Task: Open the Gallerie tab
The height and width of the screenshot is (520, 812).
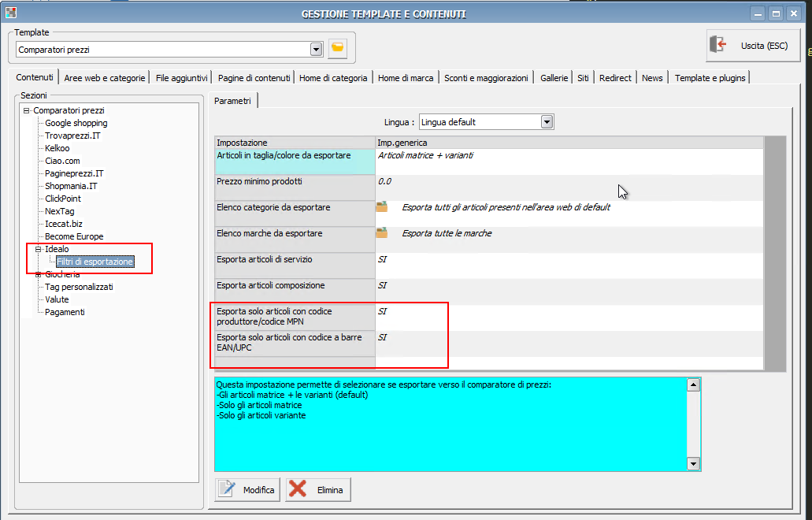Action: coord(554,78)
